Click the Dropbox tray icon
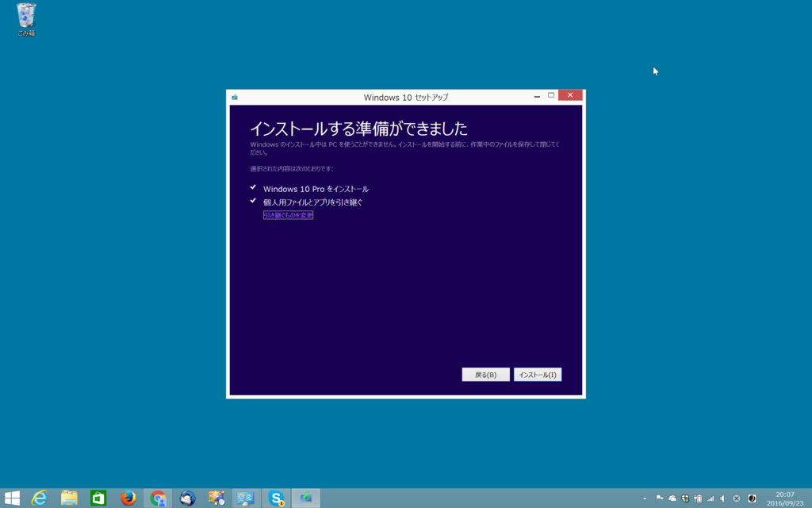This screenshot has height=508, width=812. pyautogui.click(x=685, y=498)
